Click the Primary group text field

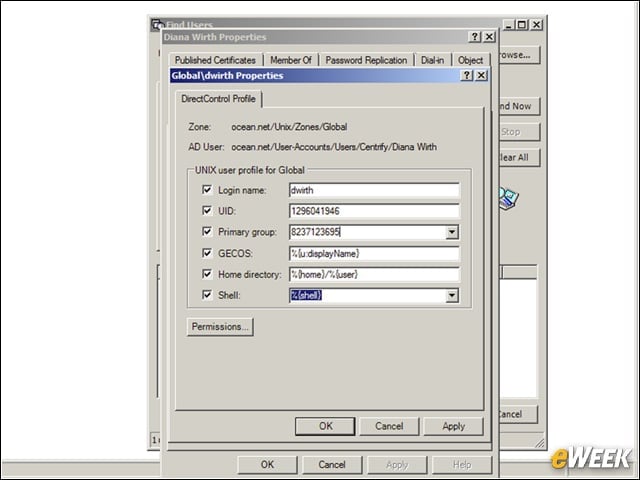[367, 232]
